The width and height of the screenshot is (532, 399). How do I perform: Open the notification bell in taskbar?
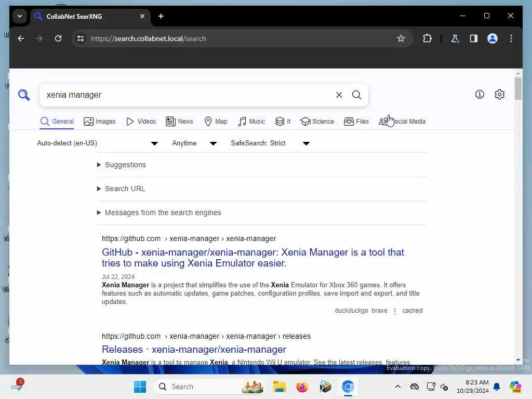(x=497, y=387)
